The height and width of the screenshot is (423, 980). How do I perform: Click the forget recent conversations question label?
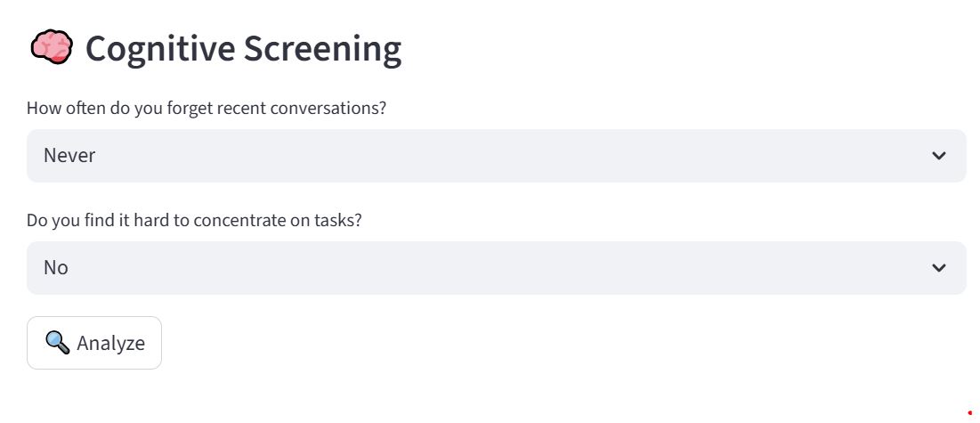point(207,108)
